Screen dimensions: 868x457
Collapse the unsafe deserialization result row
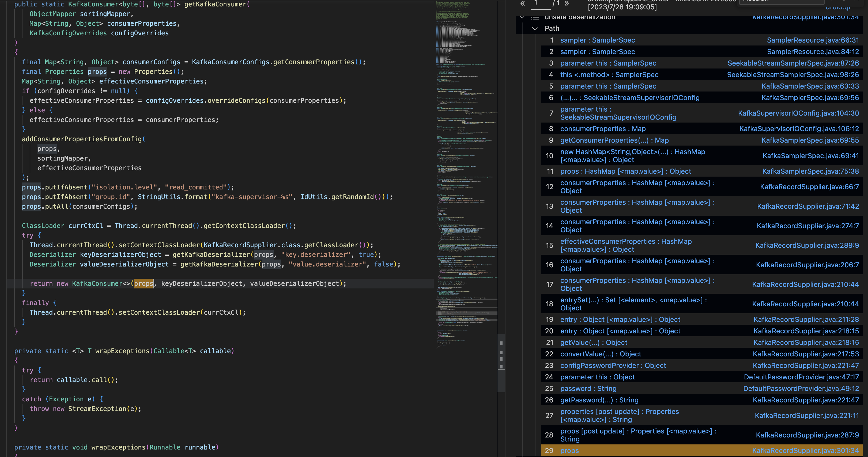522,17
